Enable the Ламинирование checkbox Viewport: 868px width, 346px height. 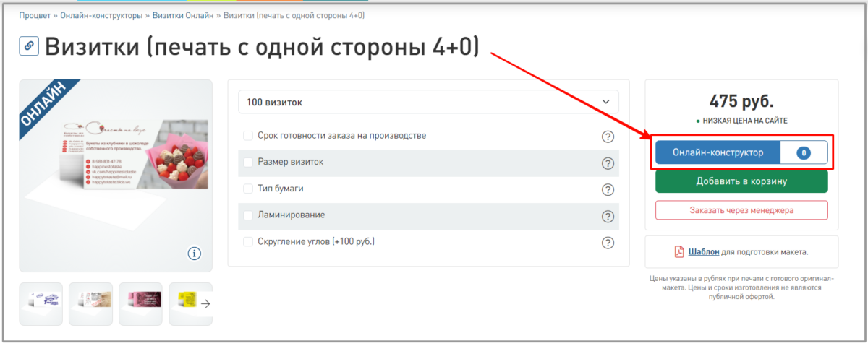[248, 215]
